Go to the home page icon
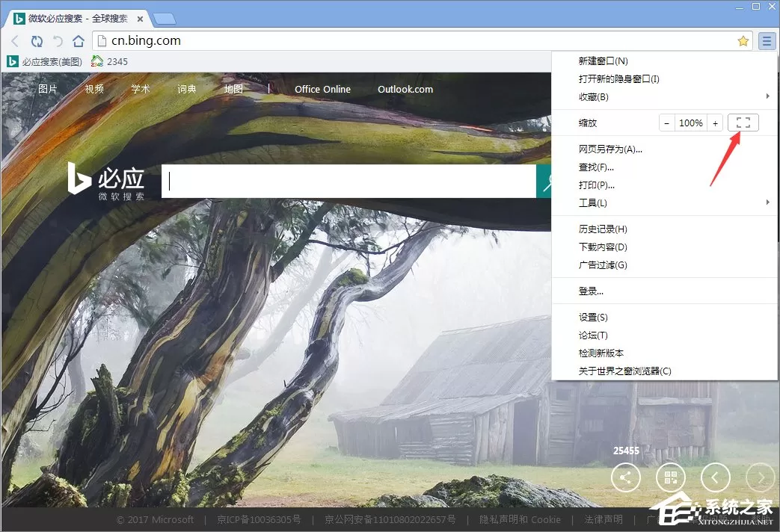The height and width of the screenshot is (532, 780). [x=79, y=41]
